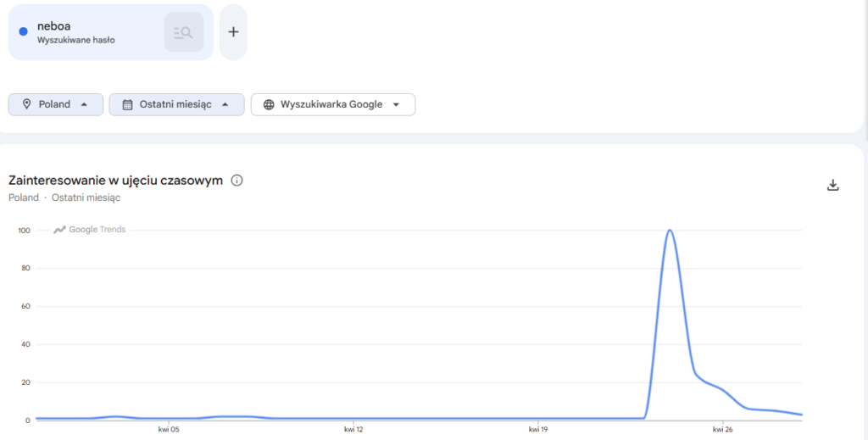
Task: Select the kwi 19 date label on the axis
Action: 537,429
